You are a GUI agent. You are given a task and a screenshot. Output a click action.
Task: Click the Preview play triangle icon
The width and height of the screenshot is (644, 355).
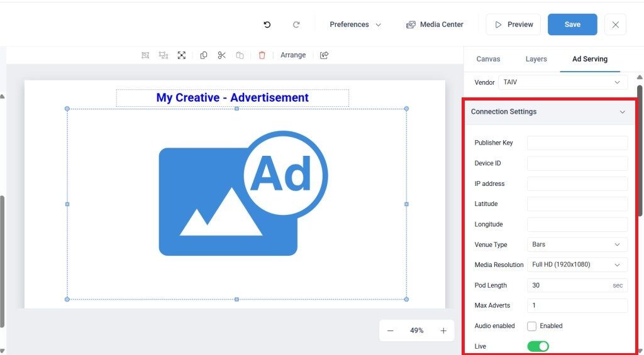point(498,25)
